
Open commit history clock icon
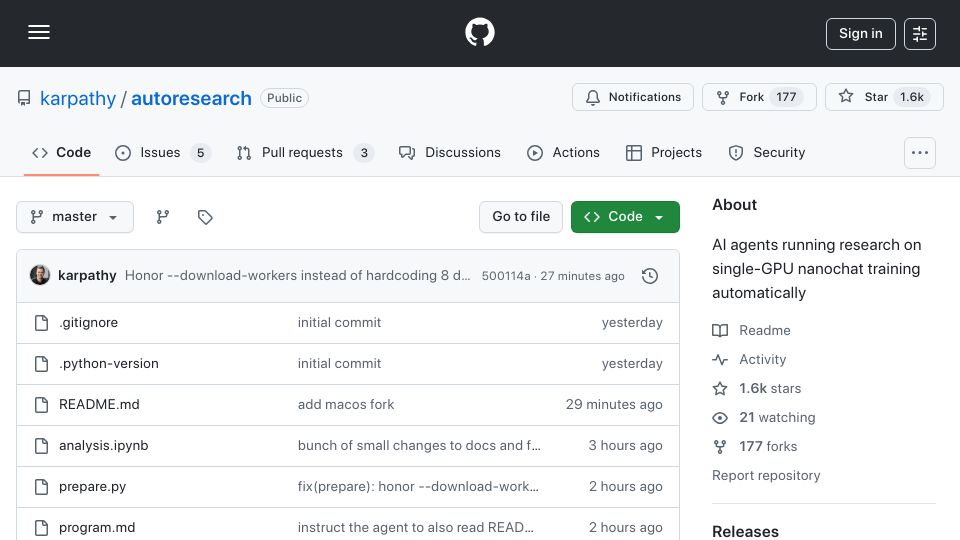tap(650, 276)
